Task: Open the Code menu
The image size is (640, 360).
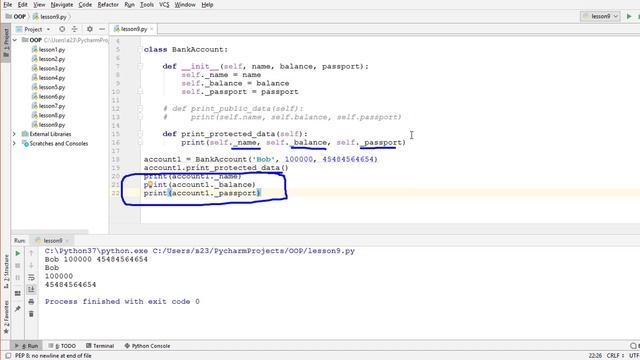Action: (85, 5)
